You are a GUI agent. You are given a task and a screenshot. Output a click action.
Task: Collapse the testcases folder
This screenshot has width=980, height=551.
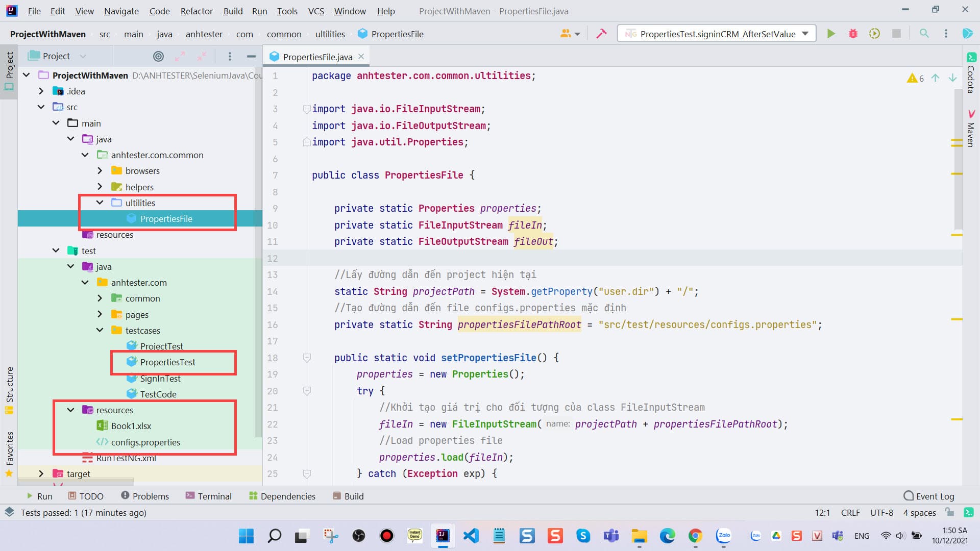tap(100, 330)
